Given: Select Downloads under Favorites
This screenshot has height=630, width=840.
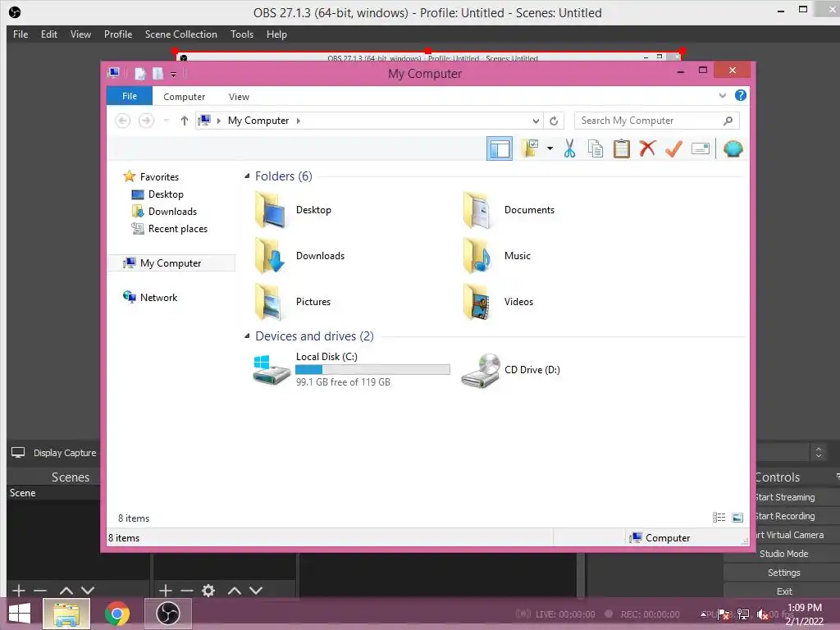Looking at the screenshot, I should coord(172,211).
